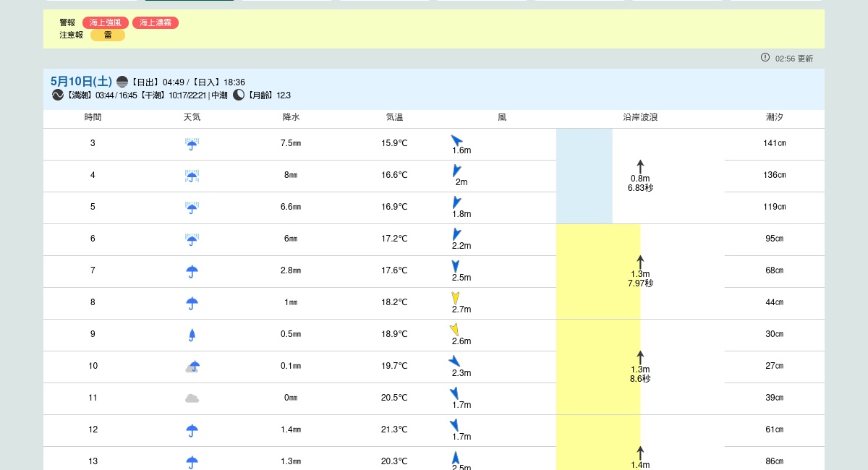
Task: Select the yellow 雷 advisory badge
Action: pyautogui.click(x=108, y=35)
